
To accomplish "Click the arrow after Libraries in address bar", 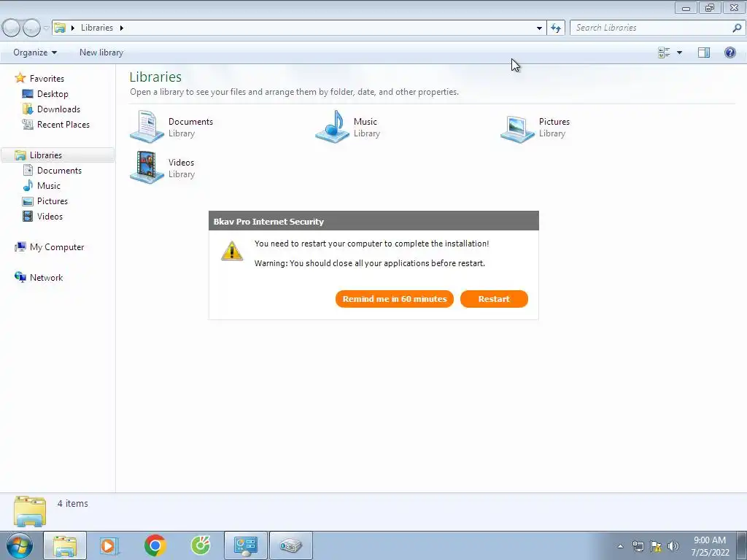I will [x=122, y=28].
